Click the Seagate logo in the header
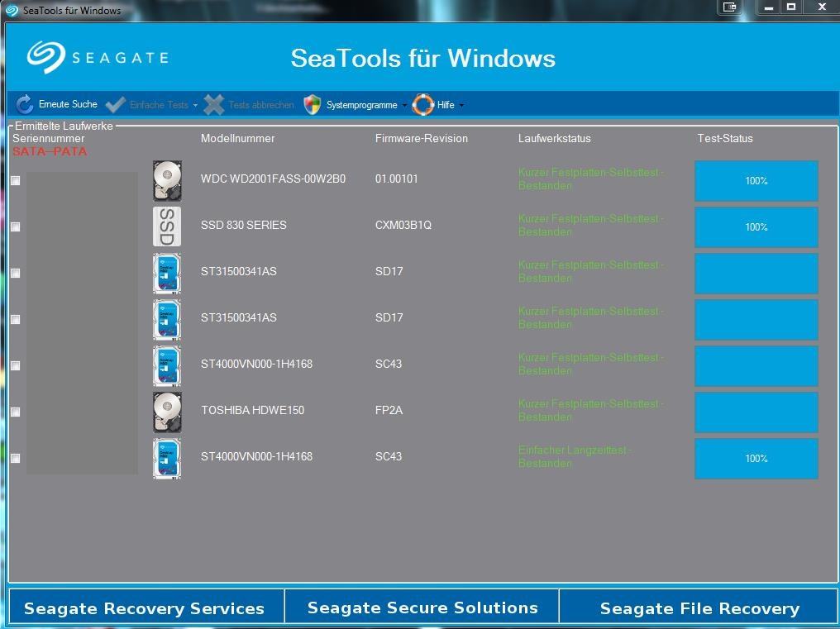The width and height of the screenshot is (840, 629). 98,57
